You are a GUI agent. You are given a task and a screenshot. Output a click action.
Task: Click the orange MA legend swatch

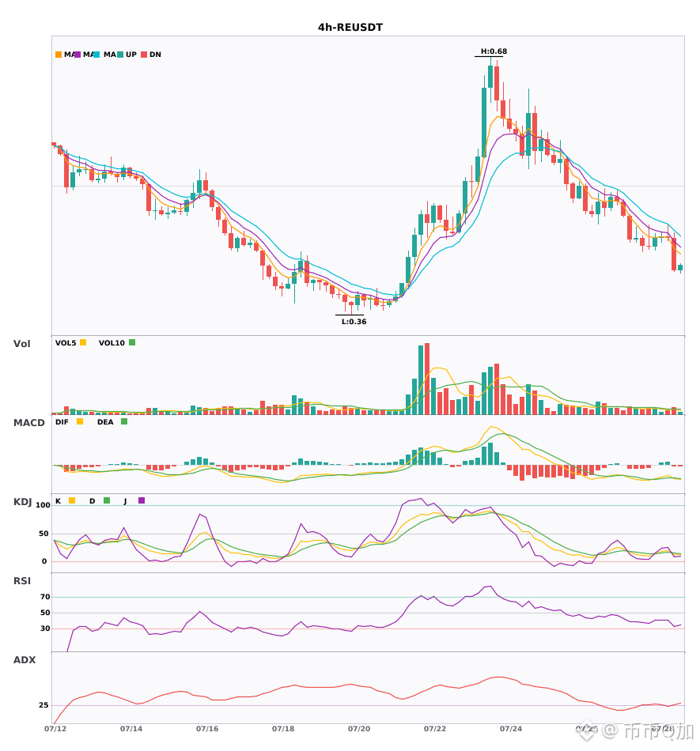(59, 55)
